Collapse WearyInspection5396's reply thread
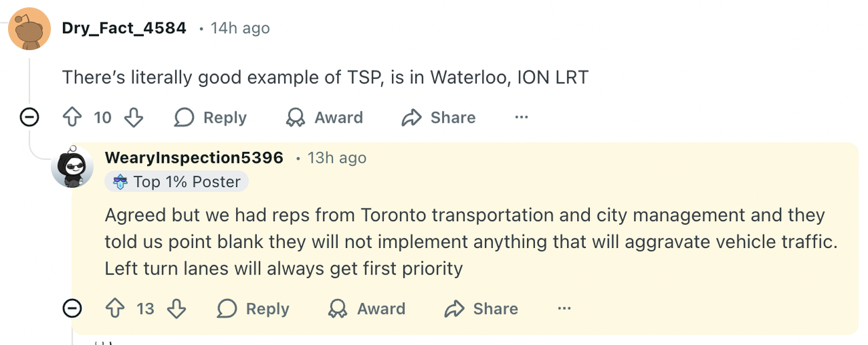This screenshot has height=345, width=868. coord(72,309)
